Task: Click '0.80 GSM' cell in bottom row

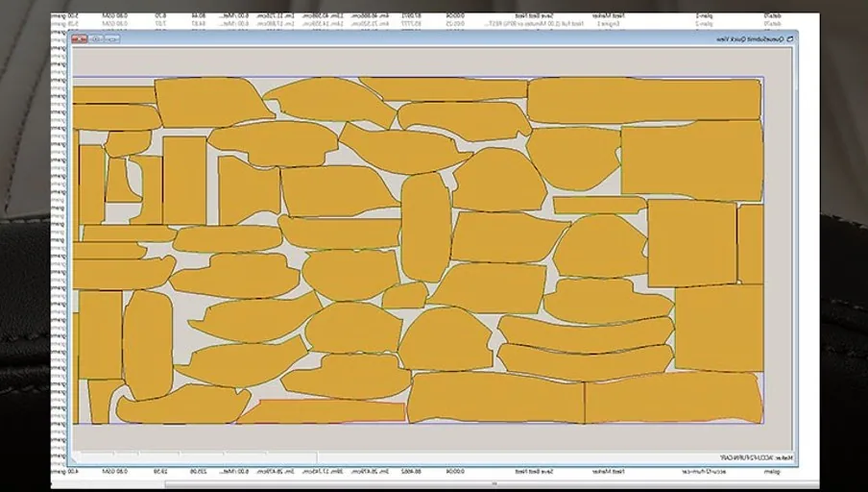Action: (x=114, y=472)
